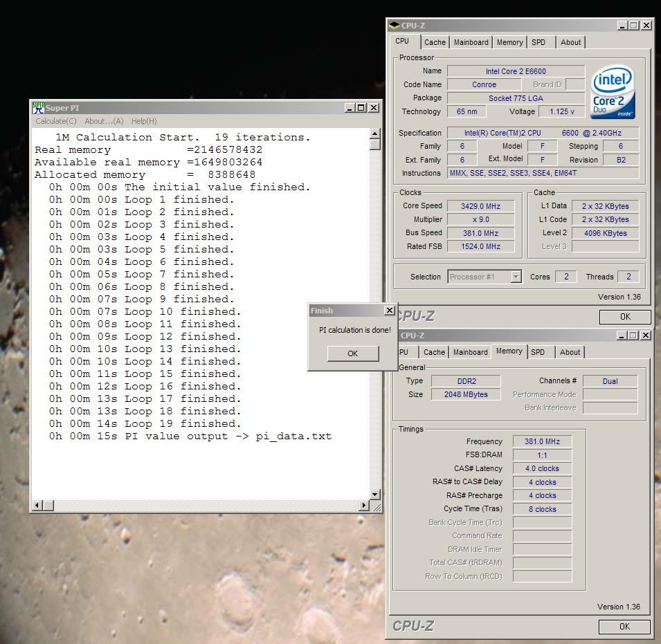
Task: Click the '4.0 clocks' CAS# Latency value
Action: point(542,468)
